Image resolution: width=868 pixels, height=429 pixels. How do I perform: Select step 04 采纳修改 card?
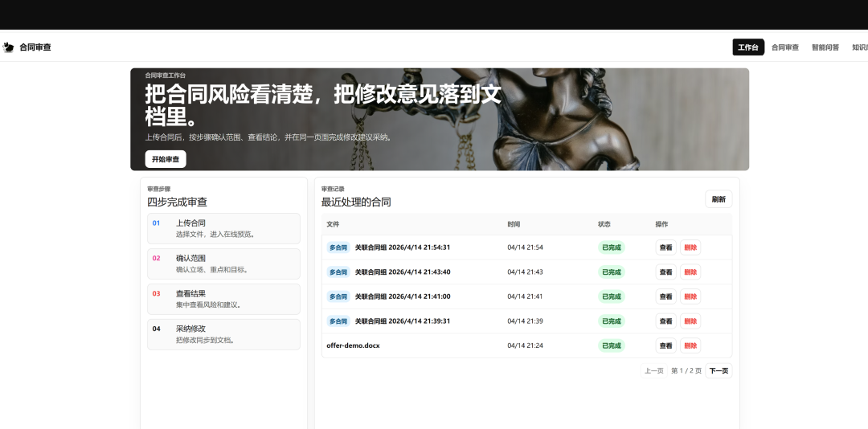223,334
